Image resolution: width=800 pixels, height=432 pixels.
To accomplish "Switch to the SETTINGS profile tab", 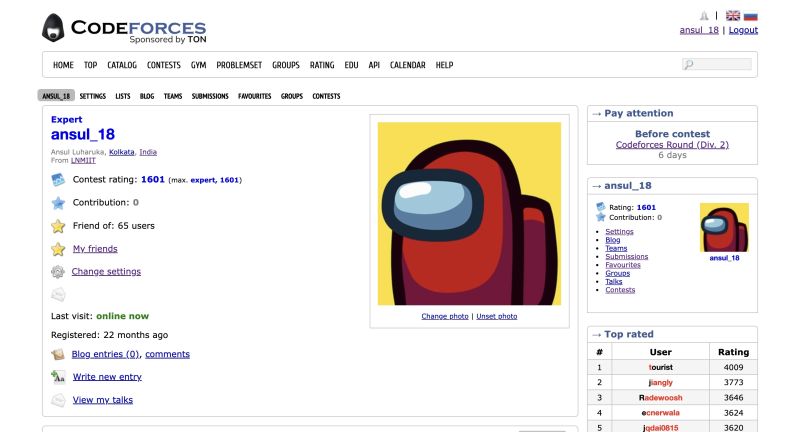I will pyautogui.click(x=93, y=96).
